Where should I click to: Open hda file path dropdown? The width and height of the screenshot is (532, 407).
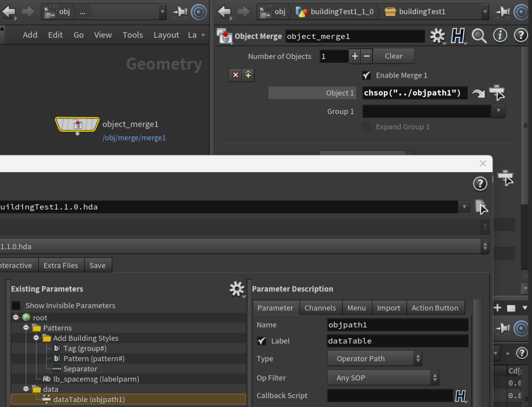464,207
